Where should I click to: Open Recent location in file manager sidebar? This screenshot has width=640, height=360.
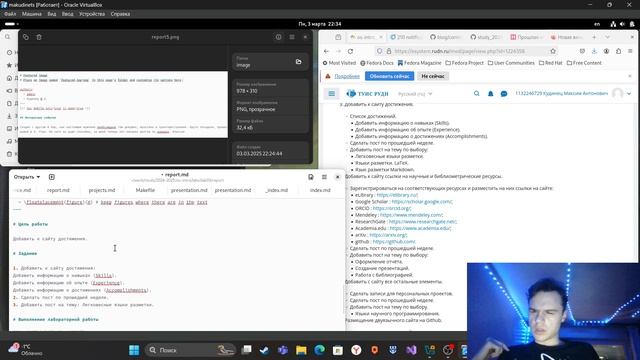9,53
